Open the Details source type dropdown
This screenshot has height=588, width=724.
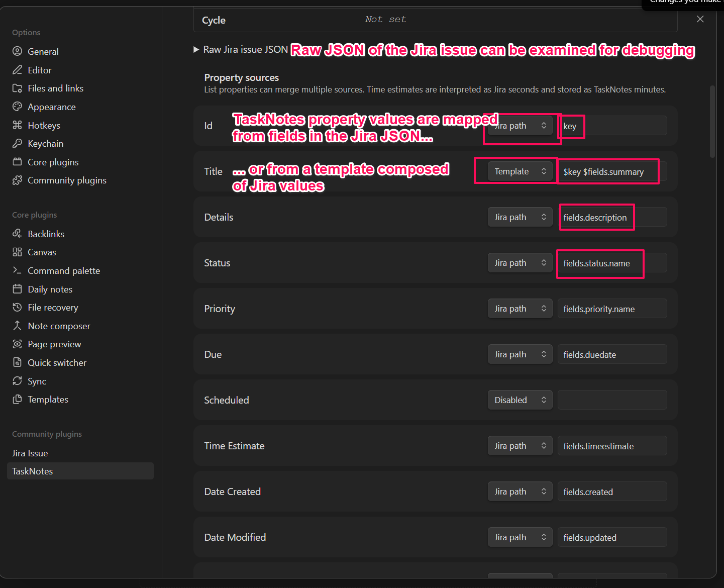point(520,217)
